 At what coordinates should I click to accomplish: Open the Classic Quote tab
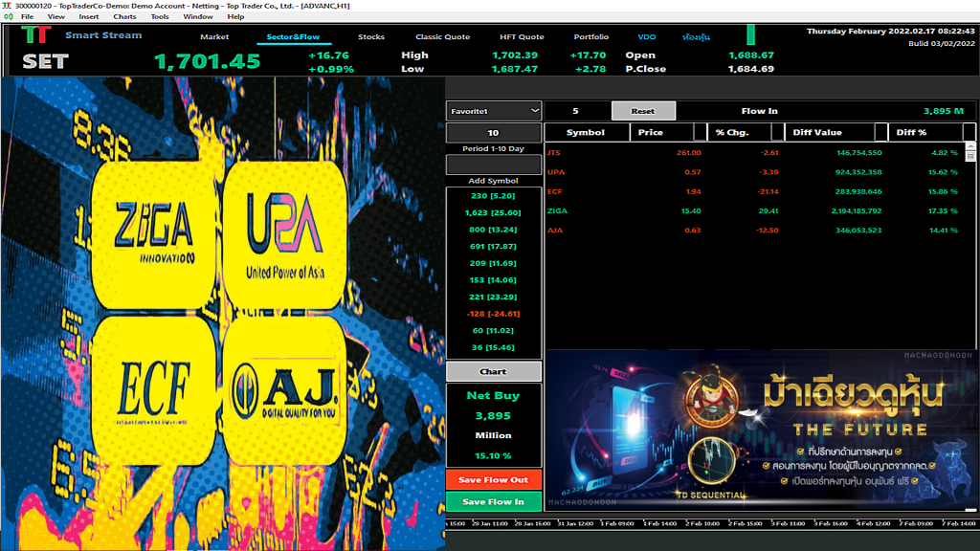tap(442, 37)
